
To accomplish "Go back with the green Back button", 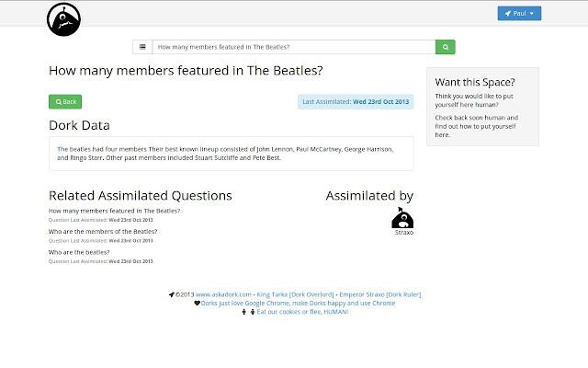I will coord(65,102).
